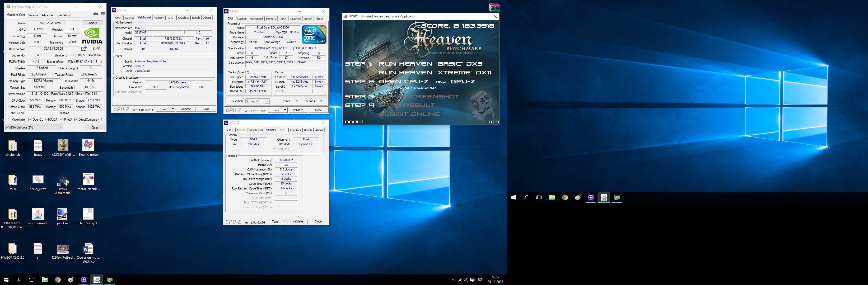Click ABOUT in the Heaven benchmark window
The height and width of the screenshot is (285, 868).
[x=354, y=122]
